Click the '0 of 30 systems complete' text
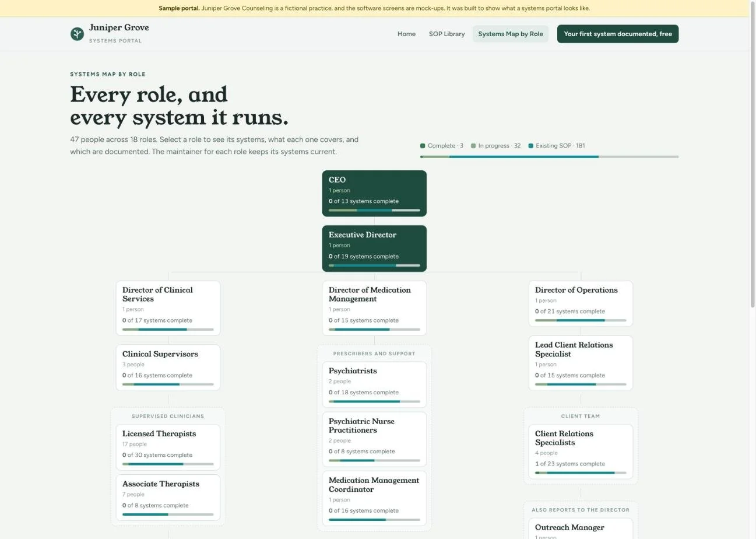Screen dimensions: 756x539 (157, 455)
